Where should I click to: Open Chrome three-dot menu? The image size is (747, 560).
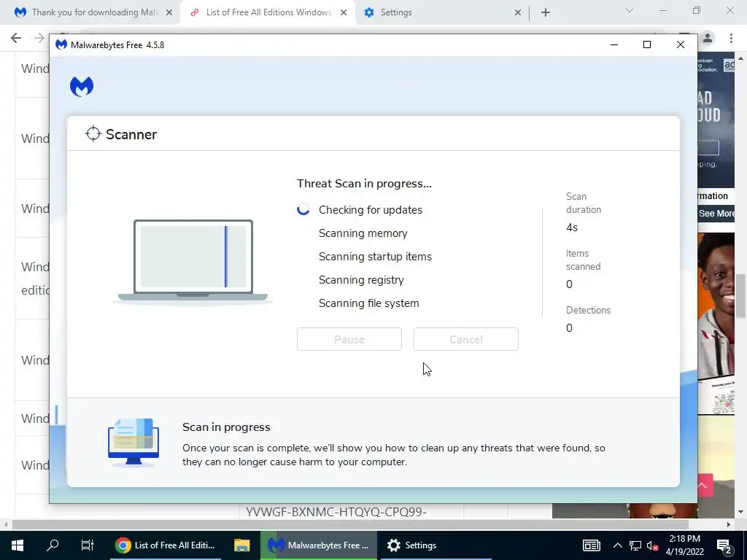point(731,38)
